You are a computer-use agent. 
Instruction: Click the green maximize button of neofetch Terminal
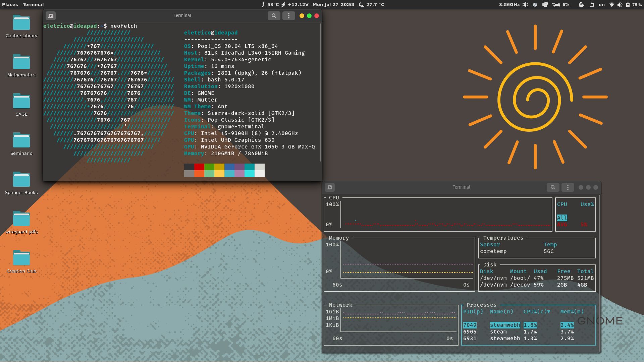click(309, 16)
